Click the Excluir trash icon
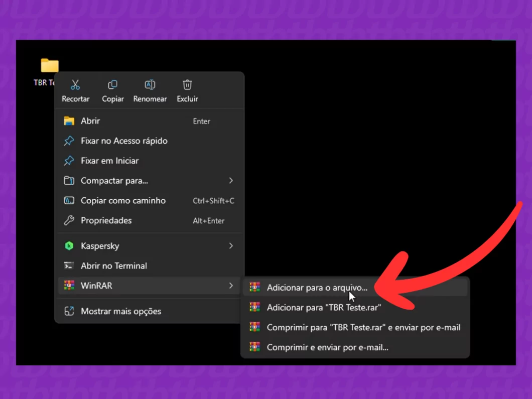Image resolution: width=532 pixels, height=399 pixels. [x=187, y=84]
